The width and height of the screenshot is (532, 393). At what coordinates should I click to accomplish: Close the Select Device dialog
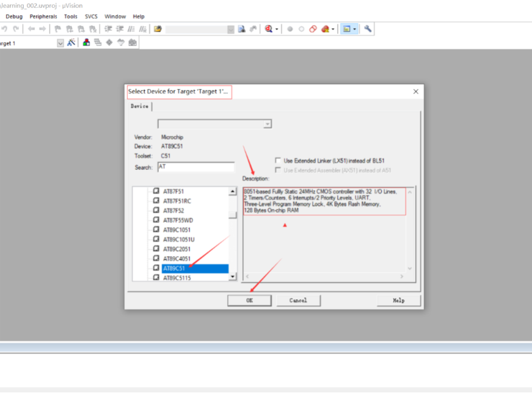pos(415,92)
